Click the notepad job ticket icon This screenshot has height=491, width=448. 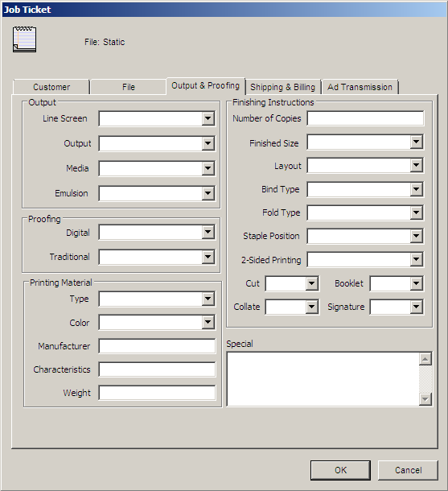point(24,39)
